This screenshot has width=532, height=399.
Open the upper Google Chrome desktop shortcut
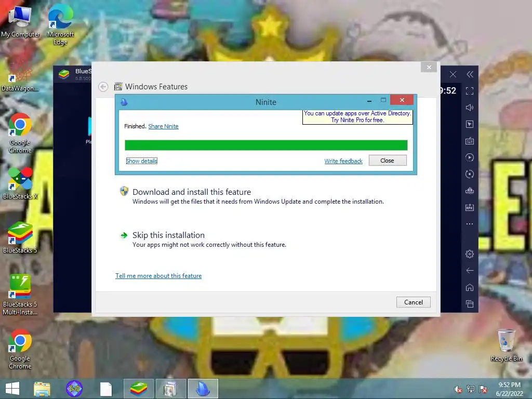[20, 133]
